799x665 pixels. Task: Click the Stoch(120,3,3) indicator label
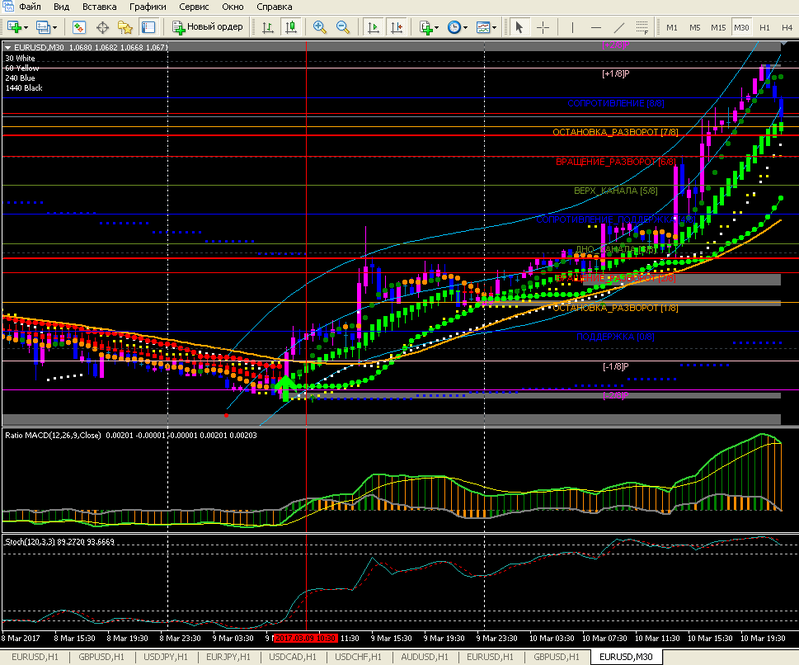30,542
